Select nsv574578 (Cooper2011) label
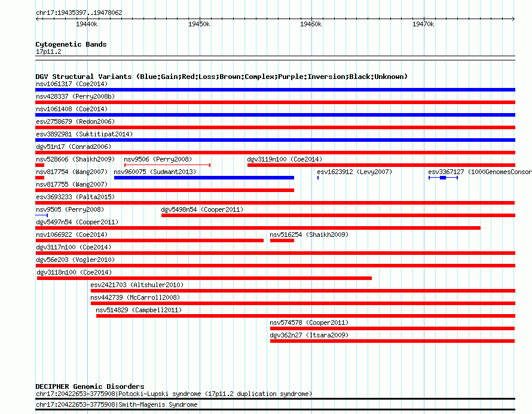The image size is (532, 414). pyautogui.click(x=309, y=322)
